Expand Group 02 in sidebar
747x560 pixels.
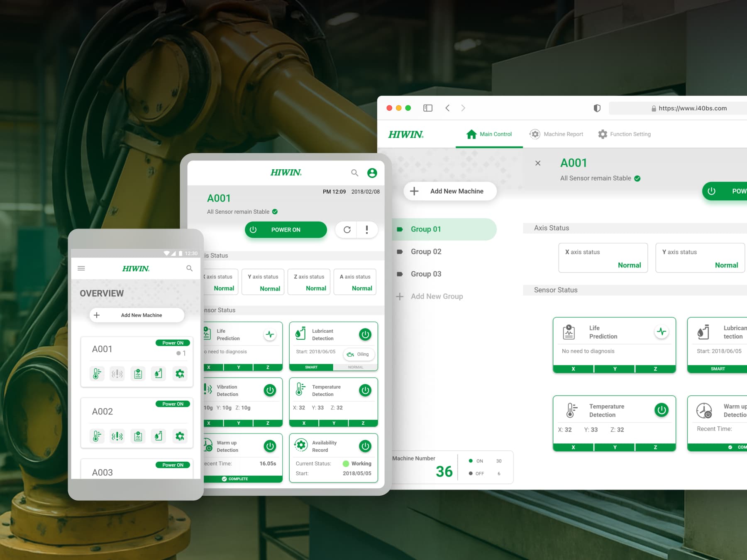pyautogui.click(x=426, y=252)
